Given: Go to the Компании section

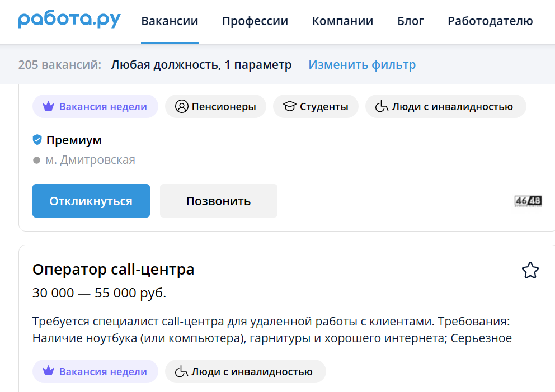Looking at the screenshot, I should pyautogui.click(x=342, y=21).
